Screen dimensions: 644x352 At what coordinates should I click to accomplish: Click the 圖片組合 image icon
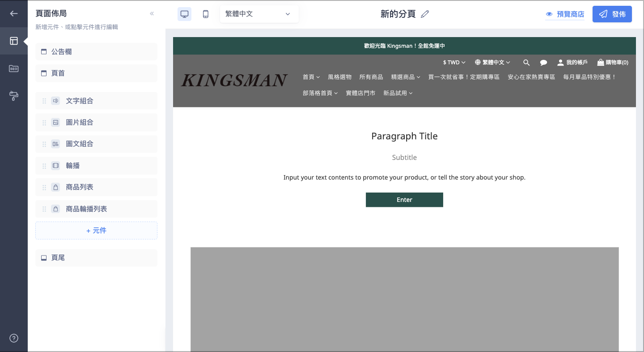pyautogui.click(x=55, y=122)
